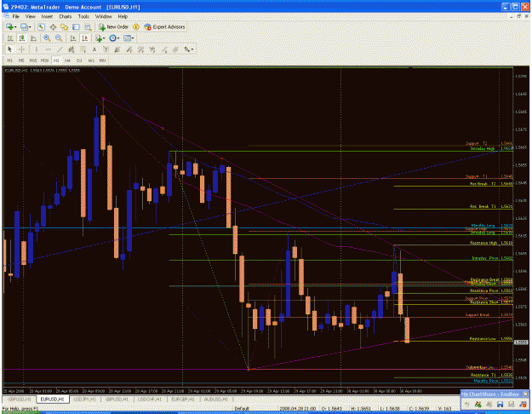Viewport: 532px width, 414px height.
Task: Select the Equidistant Channel tool
Action: [x=72, y=49]
